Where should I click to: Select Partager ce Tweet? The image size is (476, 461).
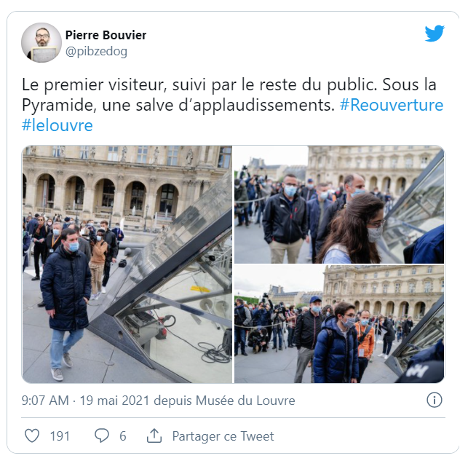223,436
